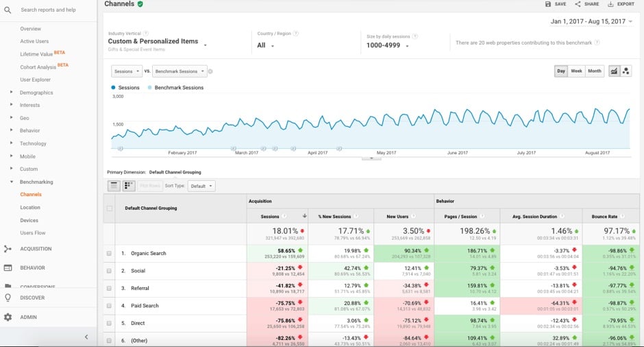Image resolution: width=644 pixels, height=347 pixels.
Task: Click the Export download icon
Action: (x=610, y=3)
